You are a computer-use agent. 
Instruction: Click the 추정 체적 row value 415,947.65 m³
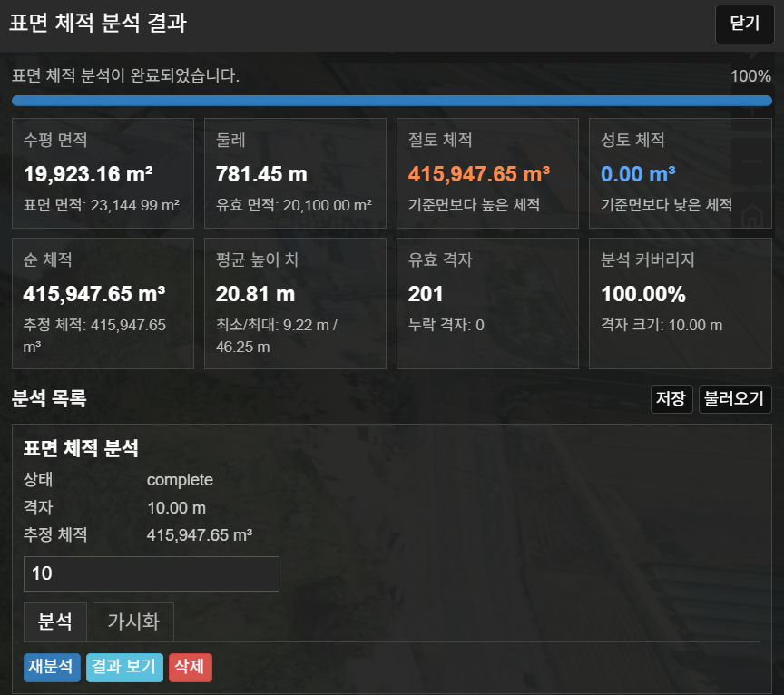(200, 535)
